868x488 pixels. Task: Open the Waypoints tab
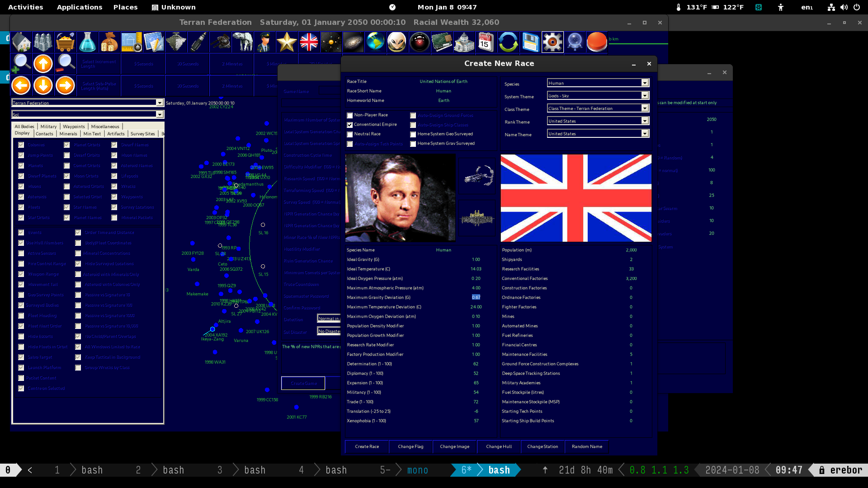pos(74,127)
